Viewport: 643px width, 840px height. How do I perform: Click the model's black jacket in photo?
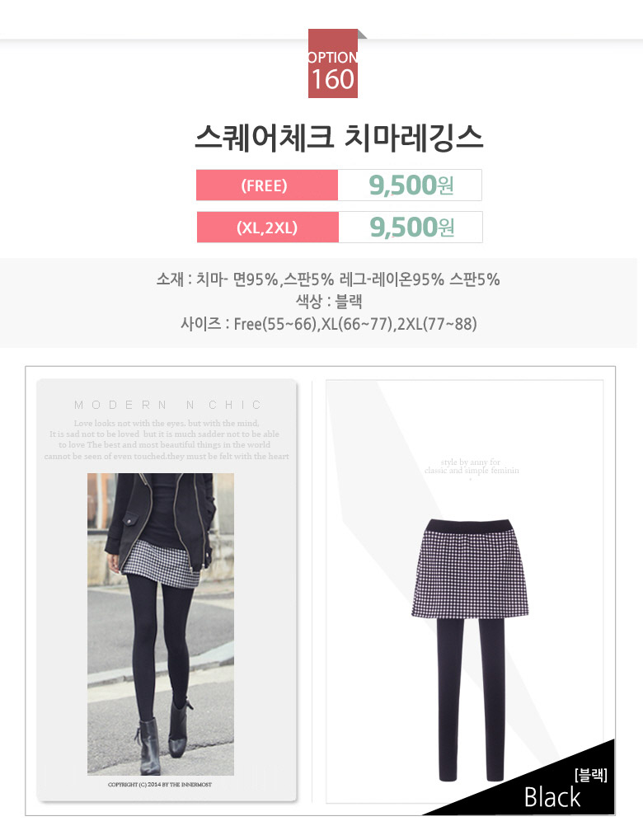(161, 519)
